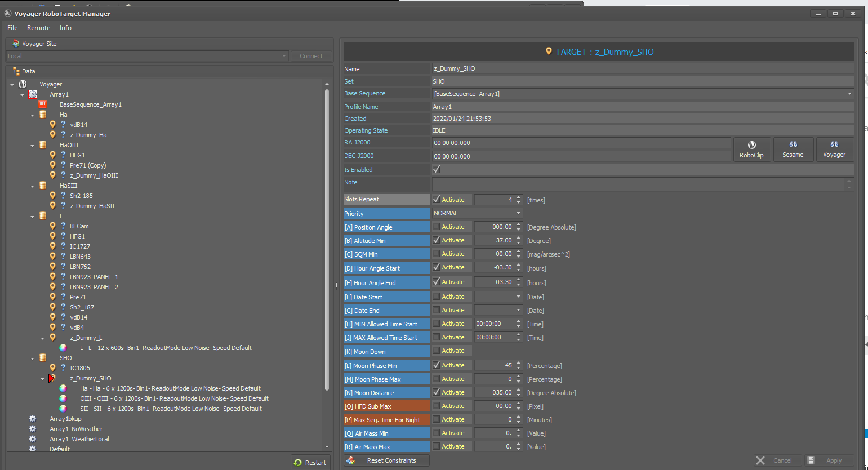Viewport: 868px width, 470px height.
Task: Collapse the L set tree node
Action: click(x=32, y=217)
